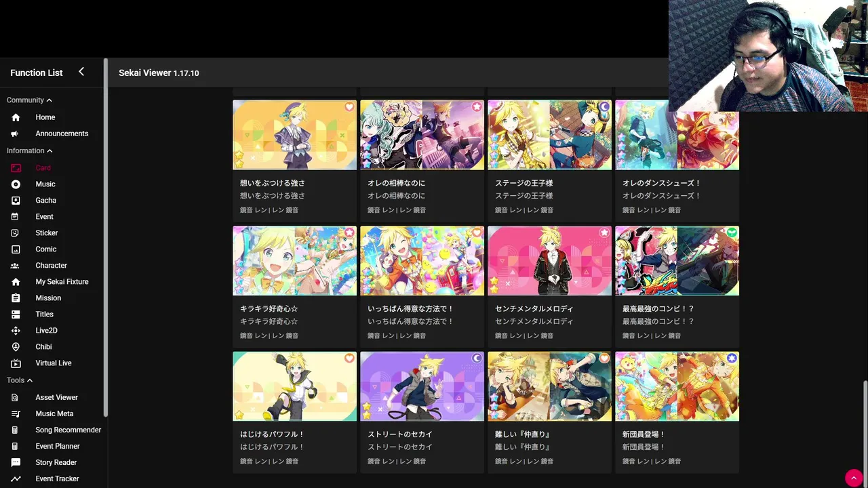
Task: Open the Song Recommender tool
Action: pos(68,430)
